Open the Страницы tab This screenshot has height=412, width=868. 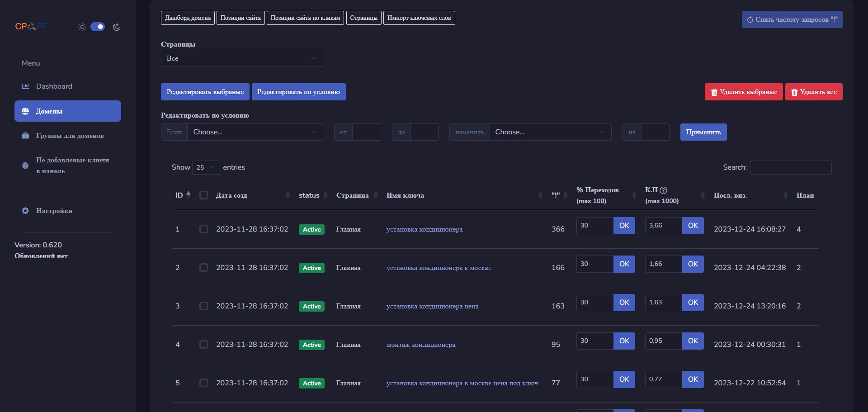tap(364, 18)
